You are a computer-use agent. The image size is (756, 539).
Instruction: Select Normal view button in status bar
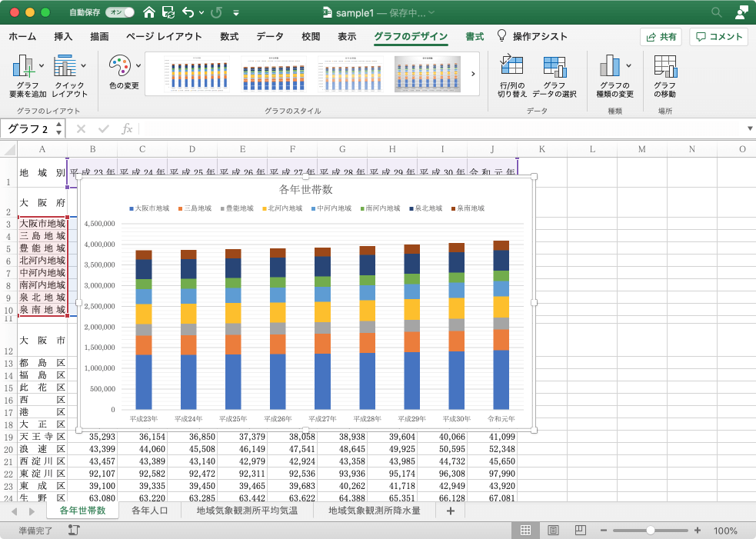click(527, 531)
